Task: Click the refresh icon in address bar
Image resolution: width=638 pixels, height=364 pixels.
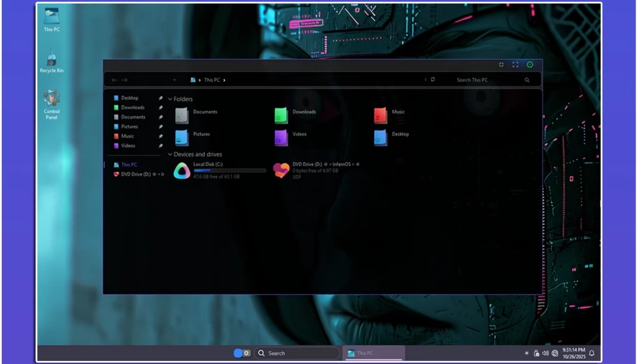Action: [x=432, y=80]
